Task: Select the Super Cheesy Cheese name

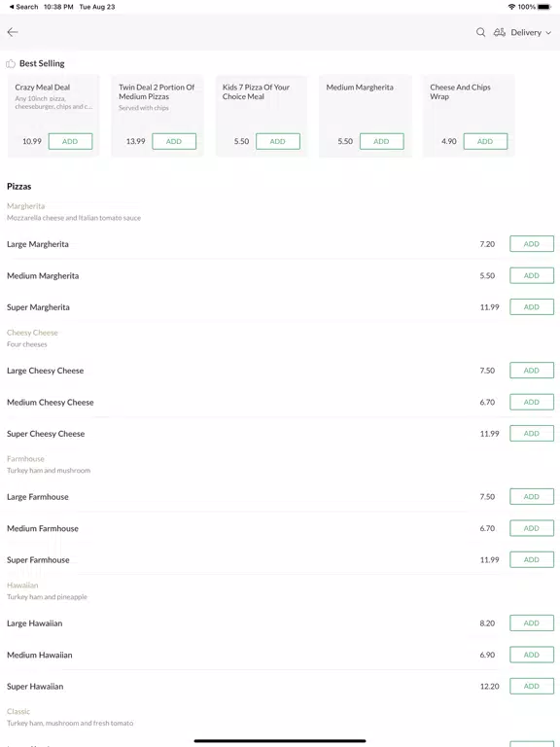Action: 46,434
